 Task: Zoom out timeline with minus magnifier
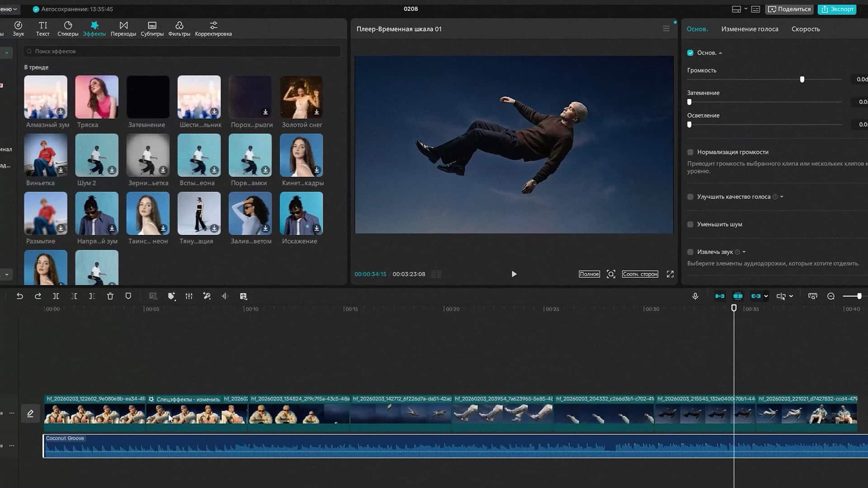pyautogui.click(x=831, y=296)
